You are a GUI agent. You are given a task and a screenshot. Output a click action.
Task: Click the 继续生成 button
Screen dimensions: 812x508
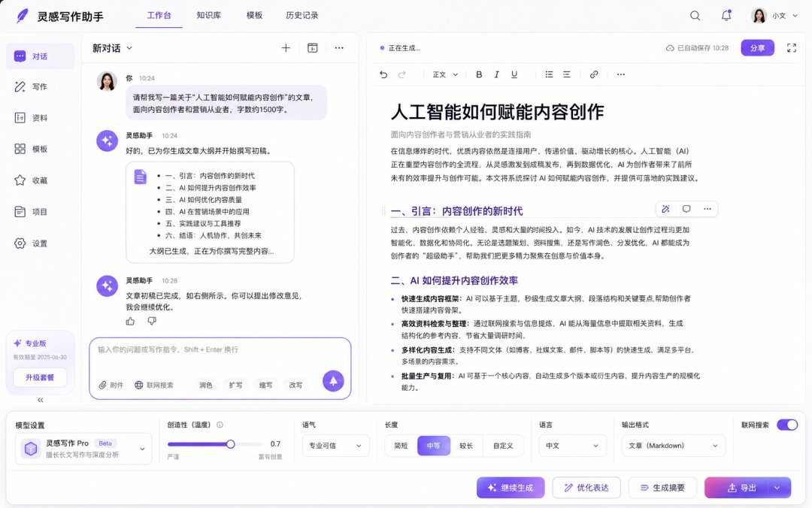coord(511,488)
